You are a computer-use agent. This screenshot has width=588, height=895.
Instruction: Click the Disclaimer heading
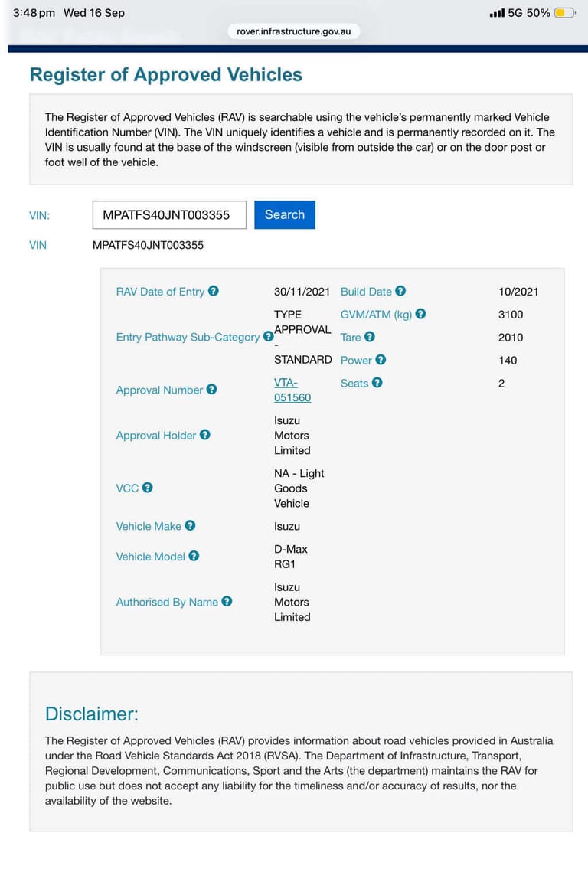(92, 714)
